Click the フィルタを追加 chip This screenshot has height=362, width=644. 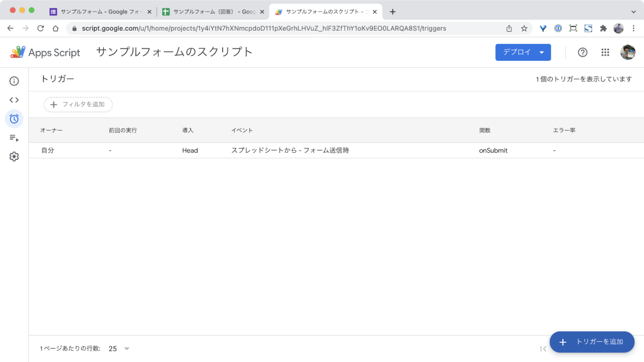78,104
